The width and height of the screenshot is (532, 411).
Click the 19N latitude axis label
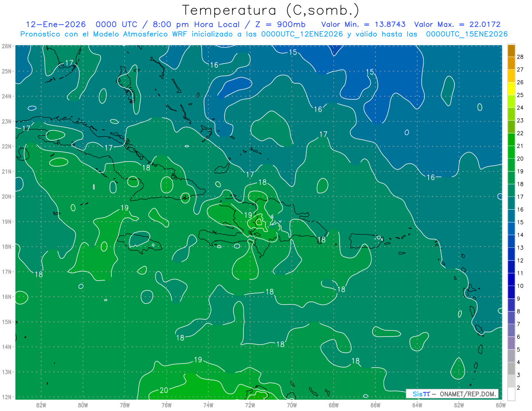pyautogui.click(x=6, y=222)
